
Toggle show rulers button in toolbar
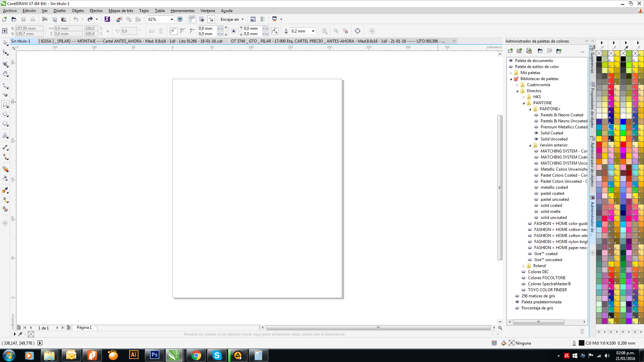(x=192, y=19)
